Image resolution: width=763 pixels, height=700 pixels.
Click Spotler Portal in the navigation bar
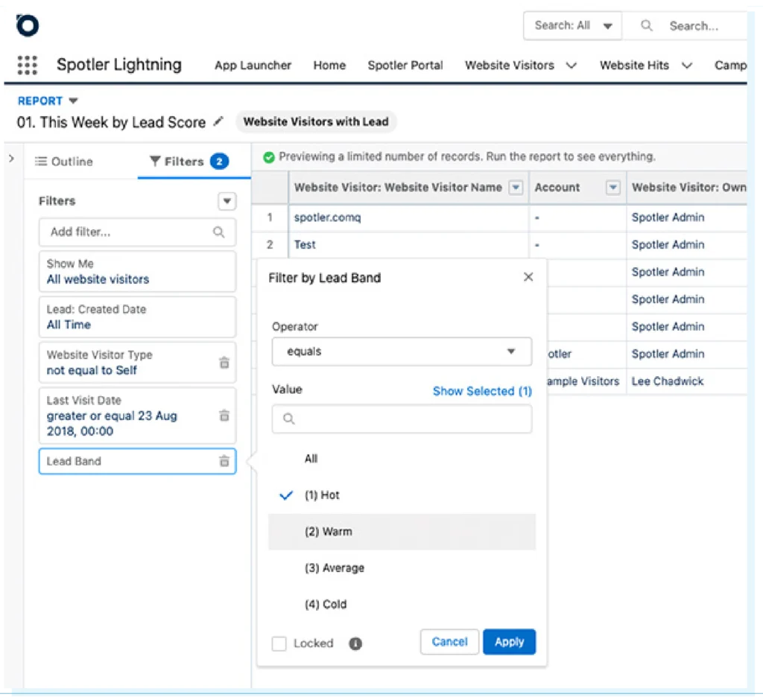tap(405, 66)
